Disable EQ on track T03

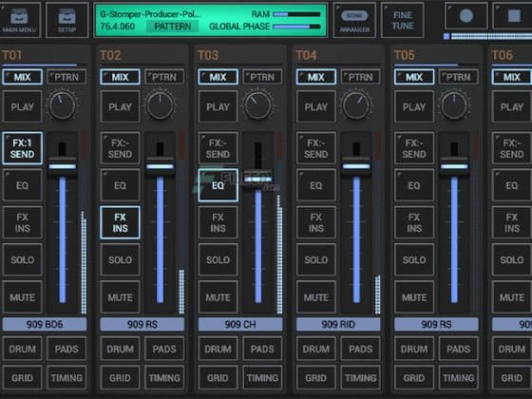tap(218, 185)
